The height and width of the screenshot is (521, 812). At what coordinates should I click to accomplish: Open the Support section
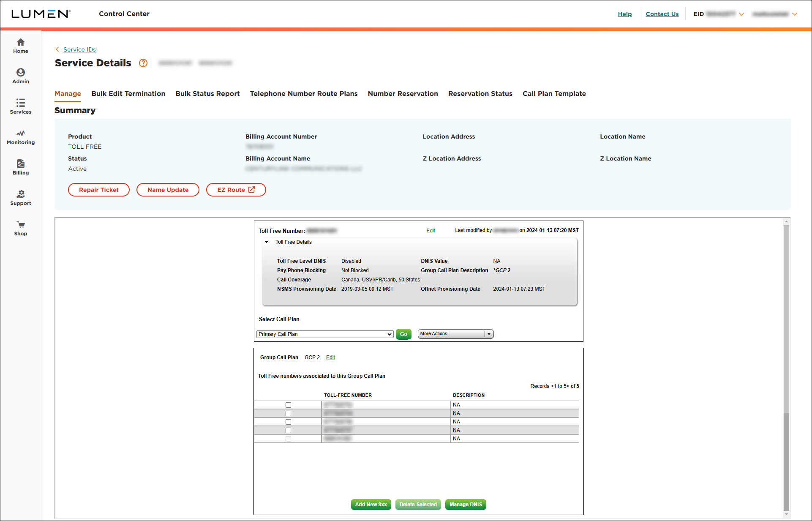tap(20, 197)
